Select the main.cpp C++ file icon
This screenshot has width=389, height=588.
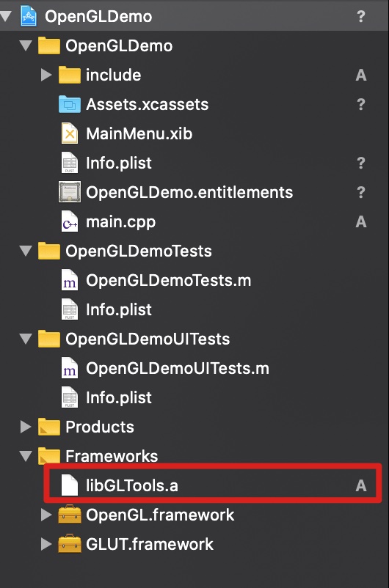[70, 221]
